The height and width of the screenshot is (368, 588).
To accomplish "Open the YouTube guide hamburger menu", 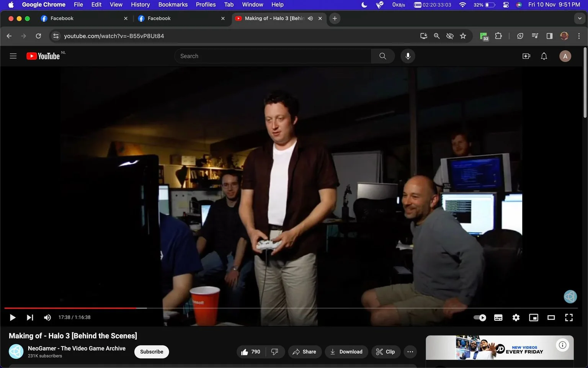I will tap(13, 56).
